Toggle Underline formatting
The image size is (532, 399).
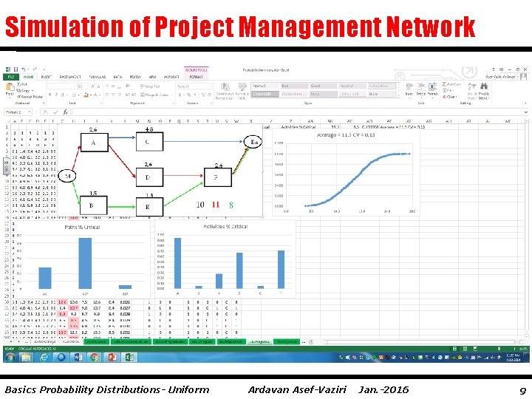[63, 95]
